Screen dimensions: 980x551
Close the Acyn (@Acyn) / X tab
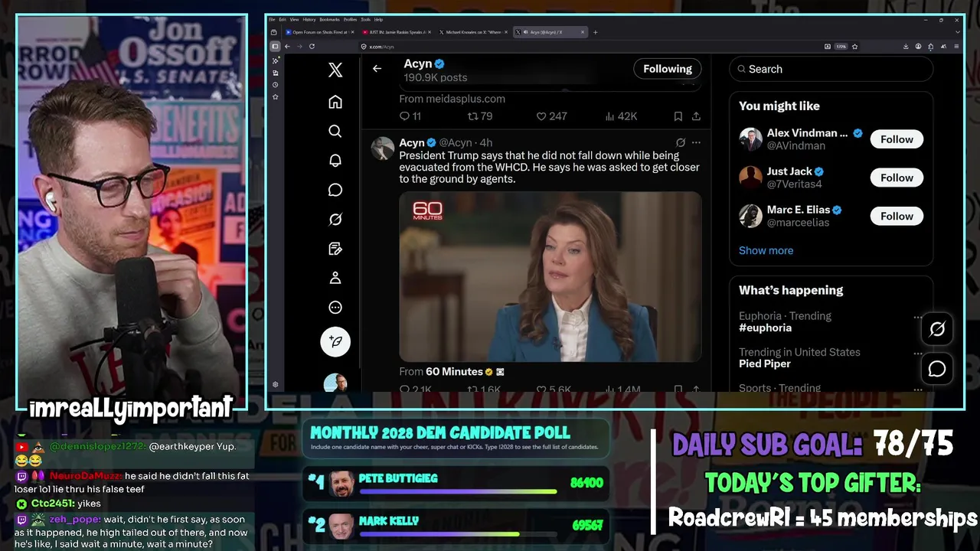pos(583,32)
